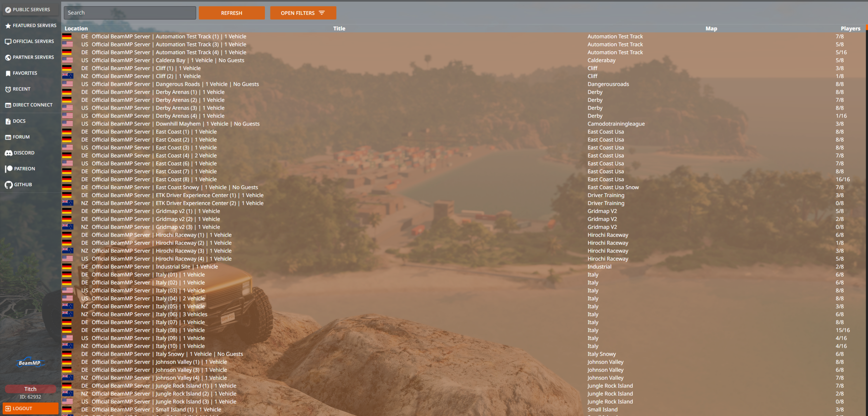Viewport: 868px width, 416px height.
Task: Click the Featured Servers star icon
Action: 8,26
